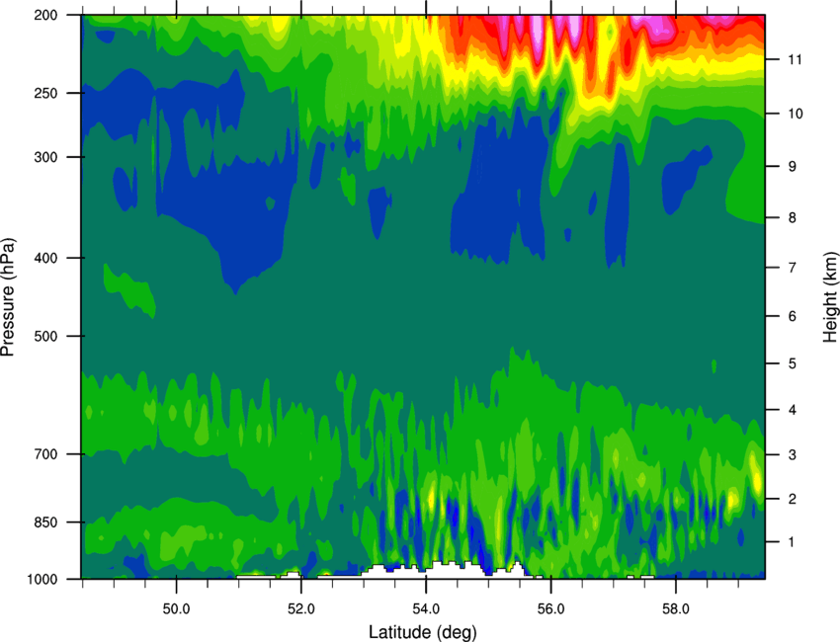Screen dimensions: 840x642
Task: Click the 54.0 latitude tick label
Action: 426,609
